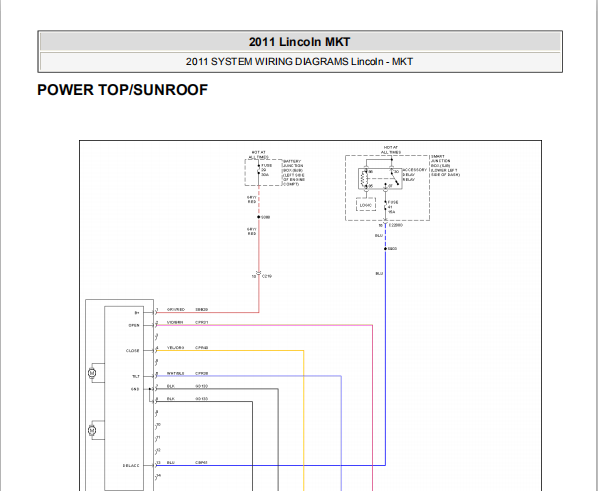Click the BLK wire label at pin 8
The height and width of the screenshot is (491, 598).
(170, 399)
